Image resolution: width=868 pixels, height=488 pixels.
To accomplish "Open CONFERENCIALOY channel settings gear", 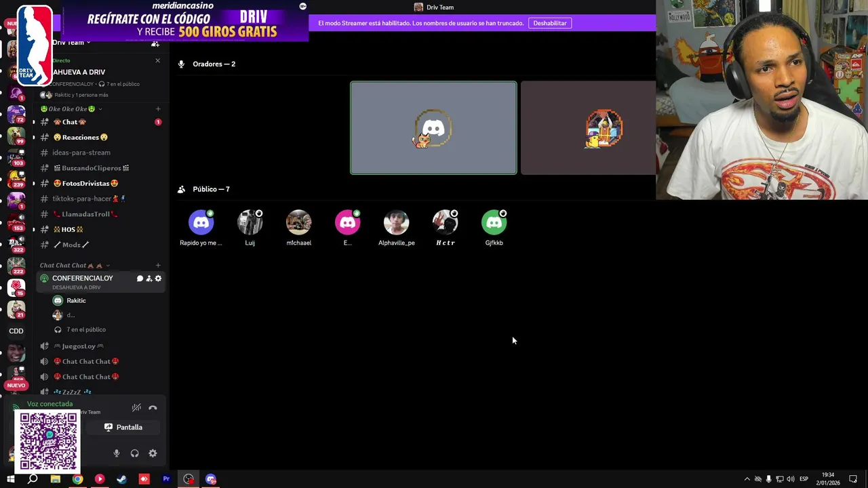I will [159, 279].
